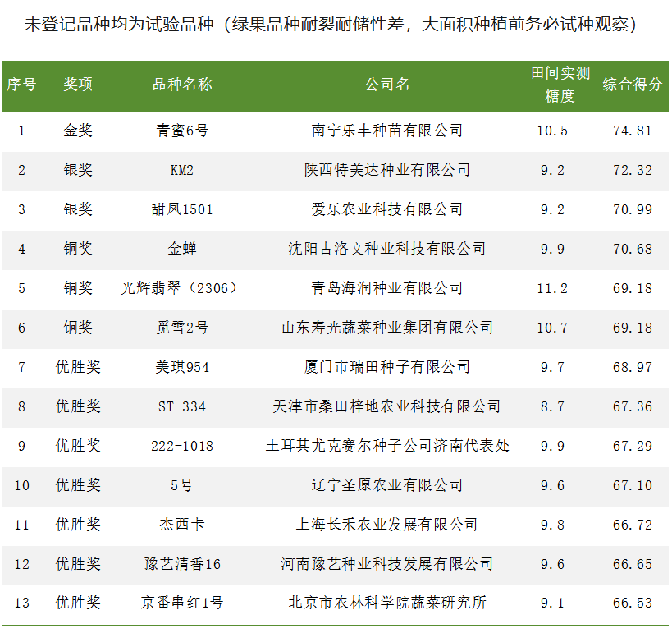Select the 品种名称 column header

tap(182, 85)
